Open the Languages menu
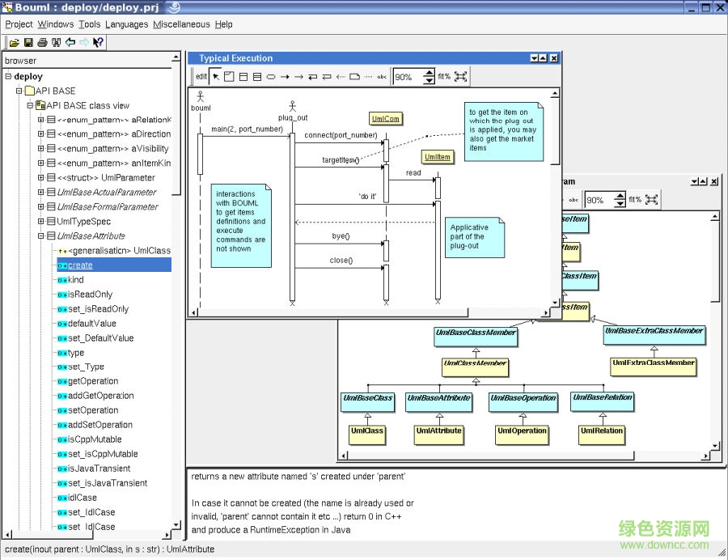This screenshot has height=560, width=728. (x=127, y=24)
